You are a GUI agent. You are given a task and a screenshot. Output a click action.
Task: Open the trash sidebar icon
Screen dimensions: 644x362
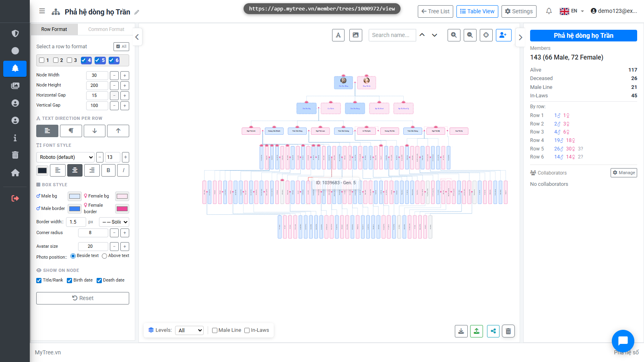coord(15,155)
